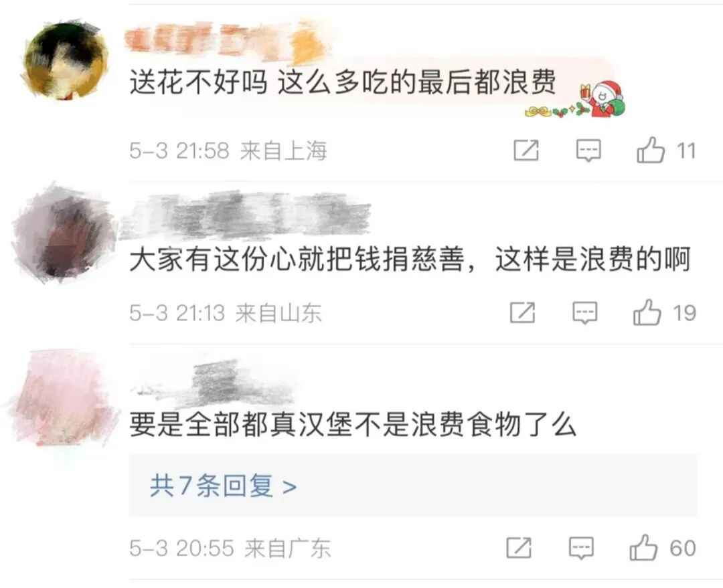723x588 pixels.
Task: Open reply box for Guangdong comment
Action: pyautogui.click(x=582, y=548)
